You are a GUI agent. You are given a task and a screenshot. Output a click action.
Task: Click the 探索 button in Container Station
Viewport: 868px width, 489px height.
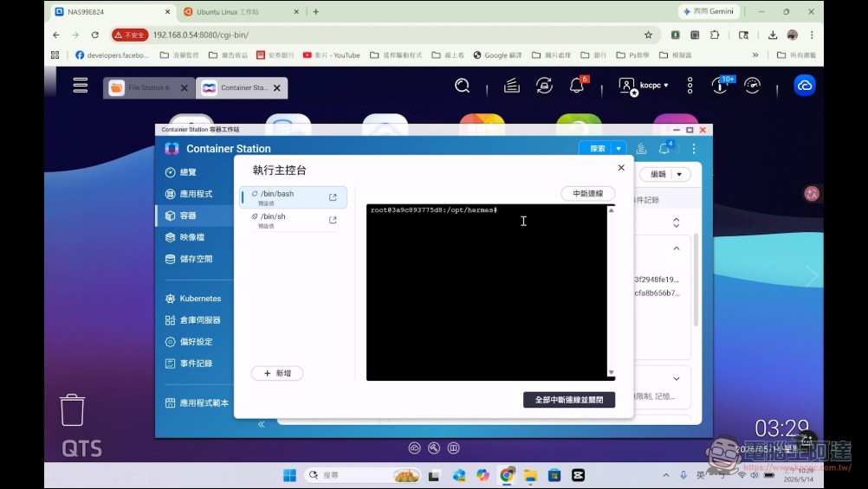pyautogui.click(x=597, y=148)
